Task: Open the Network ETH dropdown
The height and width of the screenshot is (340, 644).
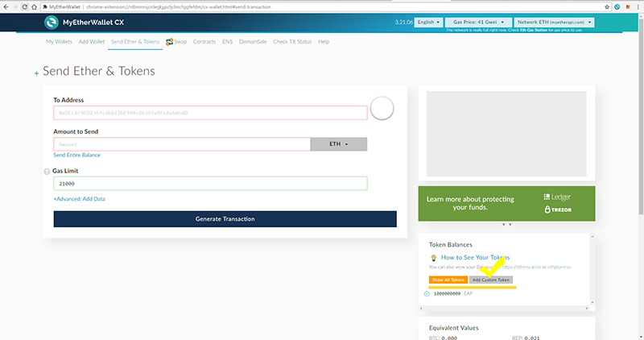Action: point(554,23)
